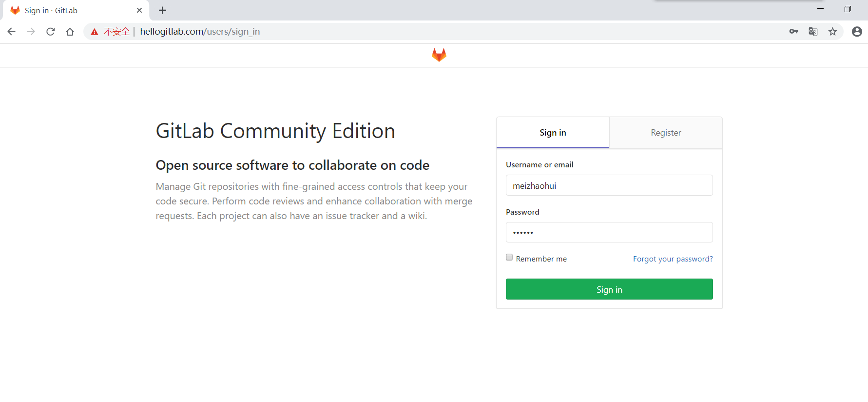Image resolution: width=868 pixels, height=402 pixels.
Task: Bookmark this page with star icon
Action: click(x=832, y=32)
